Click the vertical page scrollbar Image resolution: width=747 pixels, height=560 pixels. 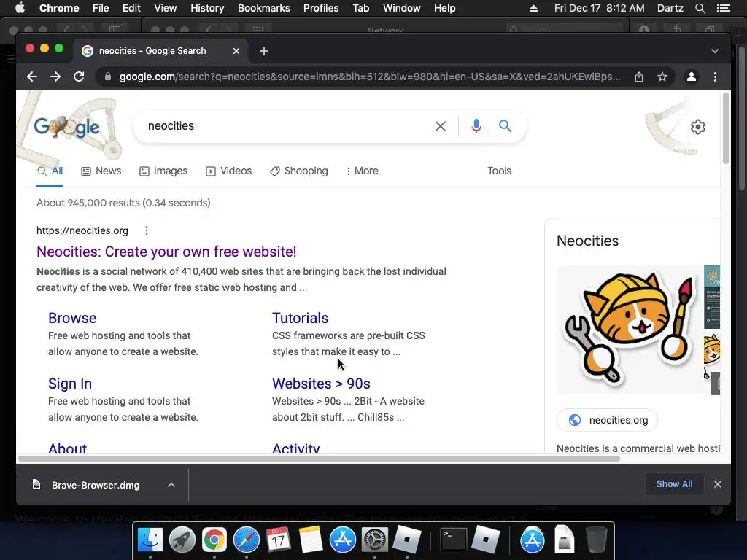click(726, 128)
